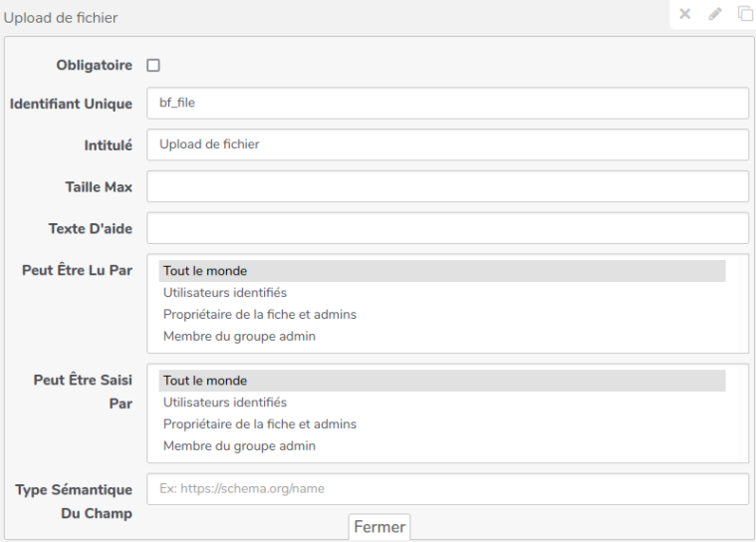The image size is (756, 542).
Task: Select Propriétaire de la fiche under Peut Être Saisi Par
Action: pyautogui.click(x=442, y=423)
